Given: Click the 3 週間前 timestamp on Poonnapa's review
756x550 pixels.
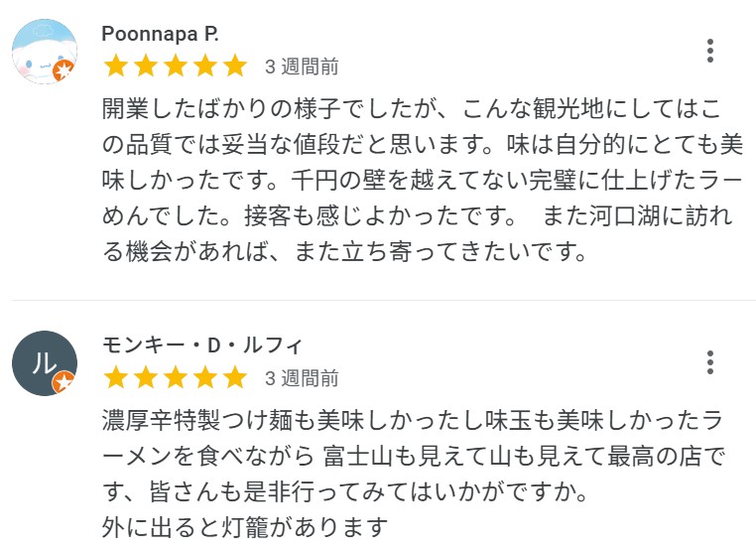Looking at the screenshot, I should coord(302,68).
